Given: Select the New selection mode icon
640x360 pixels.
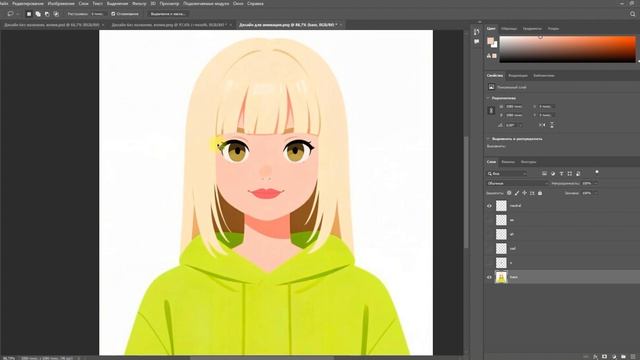Looking at the screenshot, I should coord(29,14).
